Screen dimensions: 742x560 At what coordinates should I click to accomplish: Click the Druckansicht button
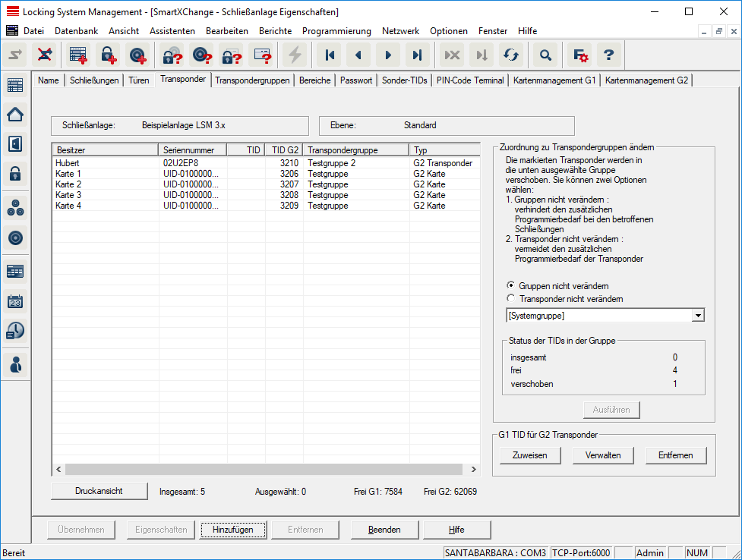pyautogui.click(x=99, y=491)
